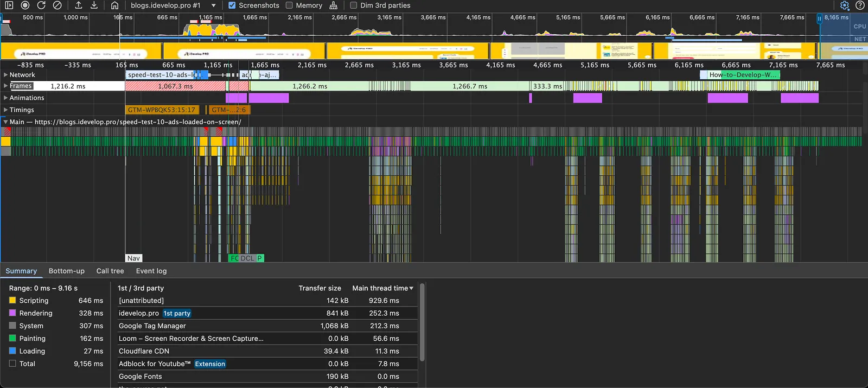Expand the Animations track
868x388 pixels.
pos(6,98)
